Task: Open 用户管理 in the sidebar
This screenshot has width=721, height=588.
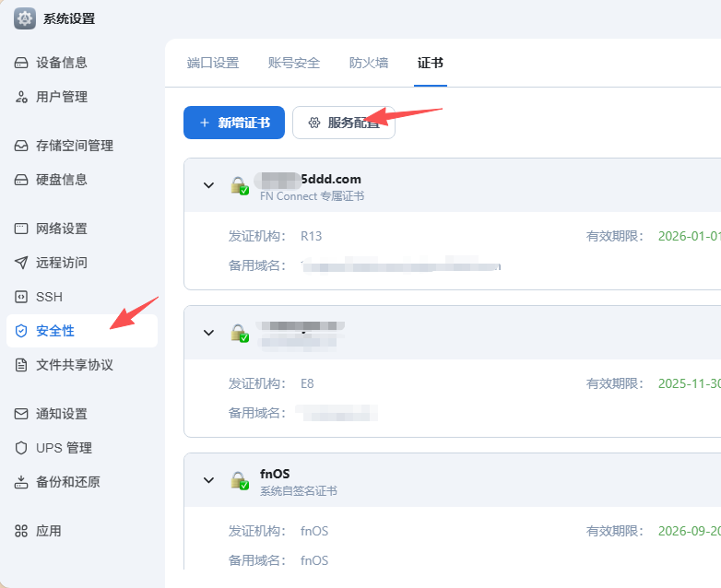Action: [82, 97]
